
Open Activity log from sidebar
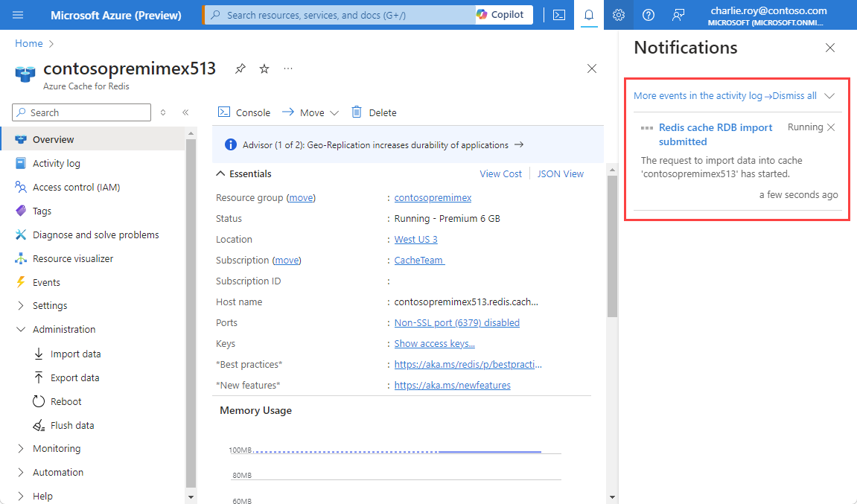point(56,163)
